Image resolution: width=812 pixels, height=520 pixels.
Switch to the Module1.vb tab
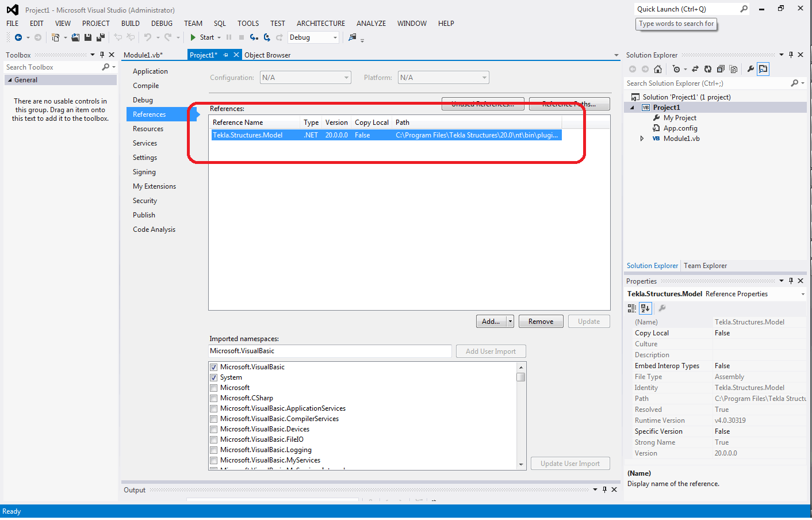pos(143,55)
